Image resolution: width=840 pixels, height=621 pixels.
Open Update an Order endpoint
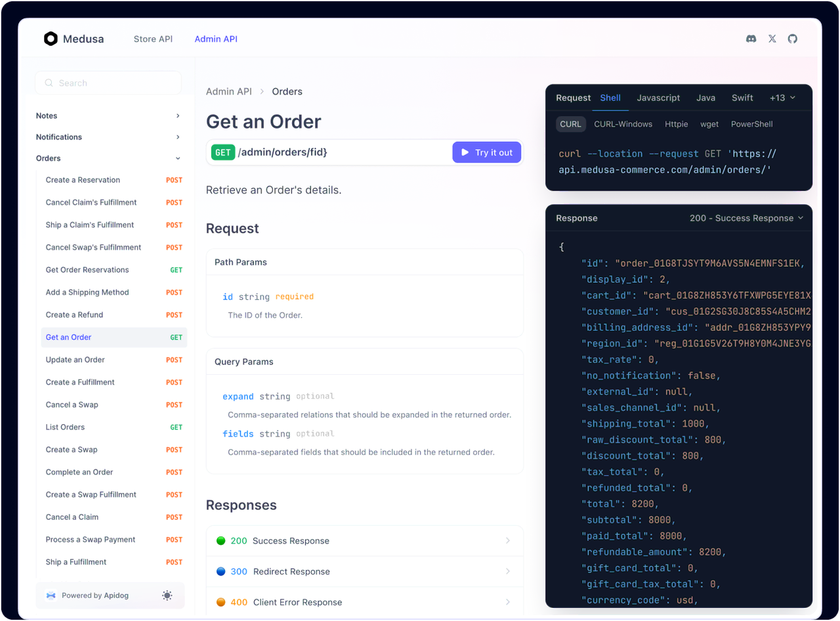click(x=114, y=360)
